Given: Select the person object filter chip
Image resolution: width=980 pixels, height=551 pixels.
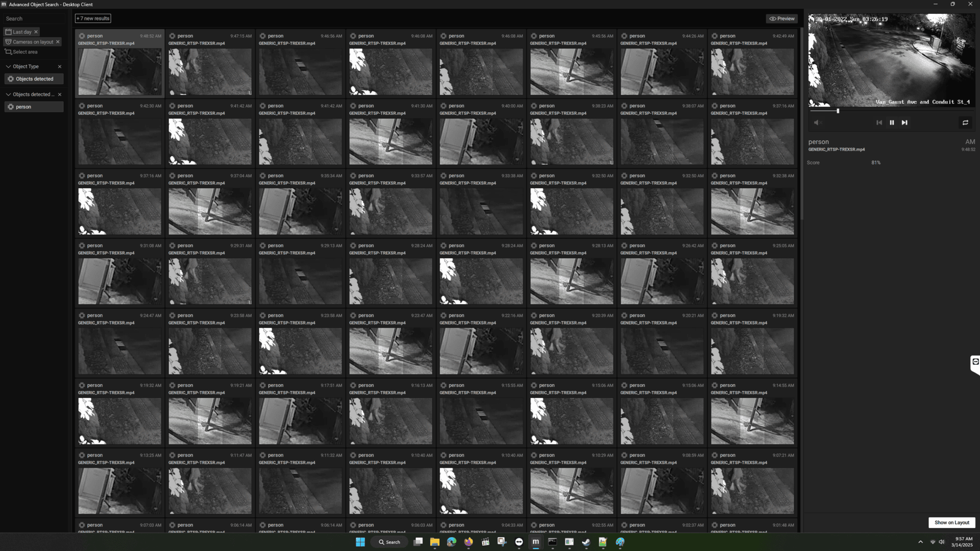Looking at the screenshot, I should (x=34, y=107).
